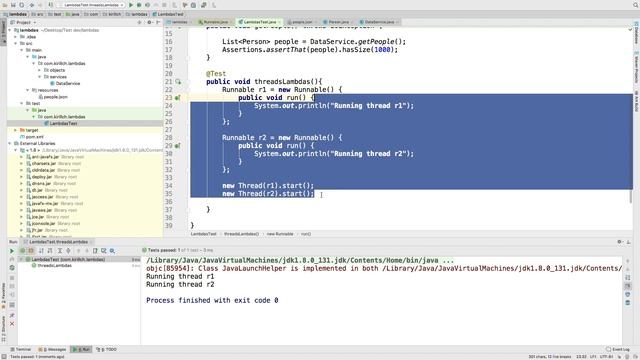Toggle show ignored tests in Run toolbar
Image resolution: width=640 pixels, height=360 pixels.
(x=31, y=251)
